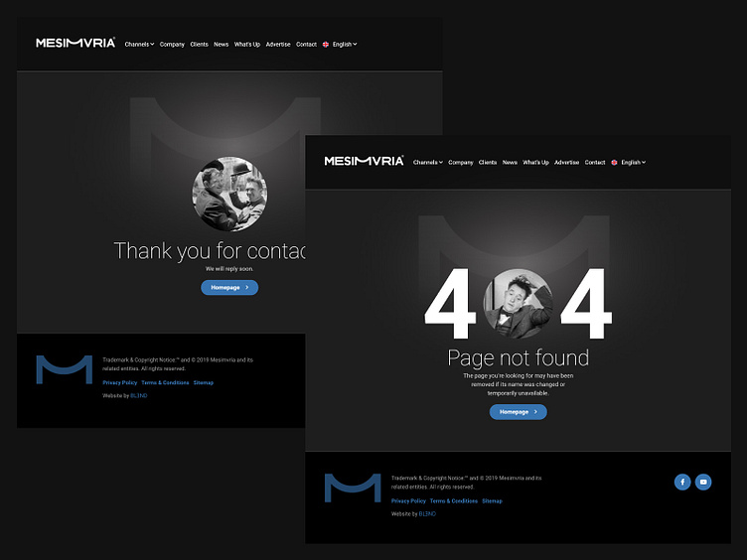Open Sitemap link in 404 footer
Viewport: 747px width, 560px height.
coord(492,501)
